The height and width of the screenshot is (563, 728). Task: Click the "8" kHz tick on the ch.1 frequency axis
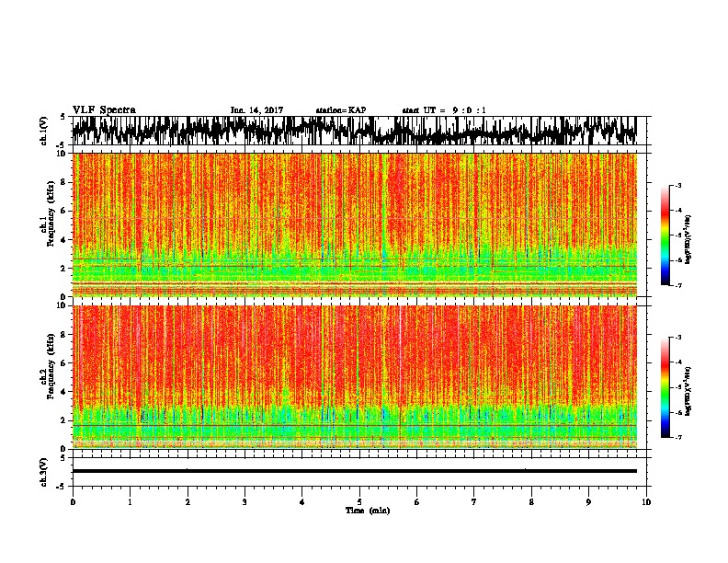64,182
